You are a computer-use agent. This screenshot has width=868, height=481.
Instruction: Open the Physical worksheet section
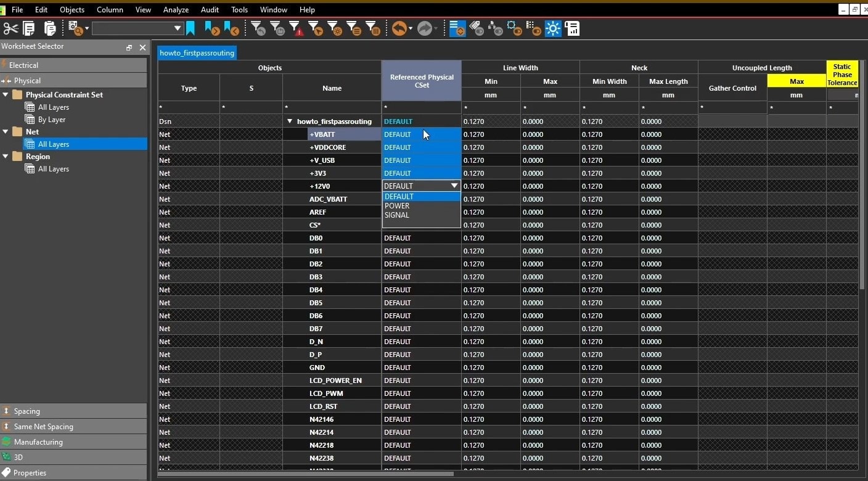(x=73, y=80)
